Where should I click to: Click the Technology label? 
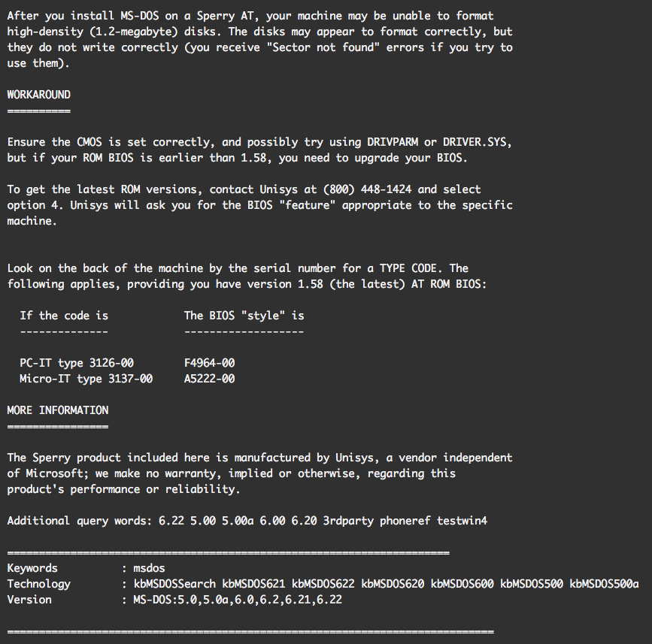38,584
